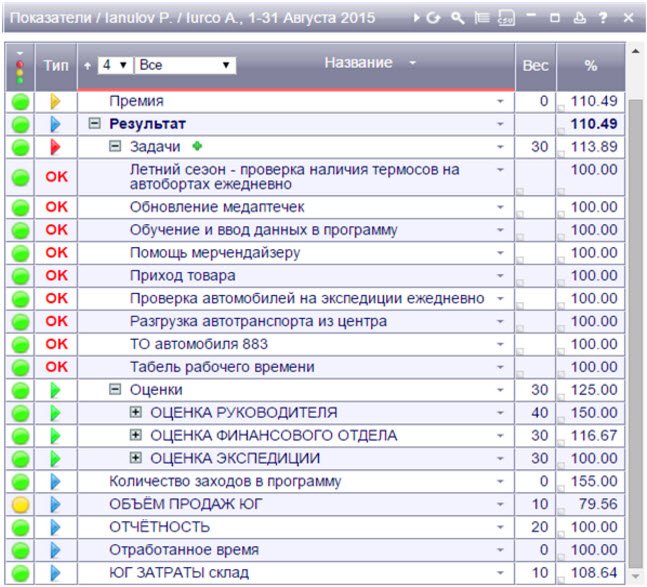Click the green arrow type icon for Оценки
Image resolution: width=647 pixels, height=587 pixels.
tap(55, 390)
